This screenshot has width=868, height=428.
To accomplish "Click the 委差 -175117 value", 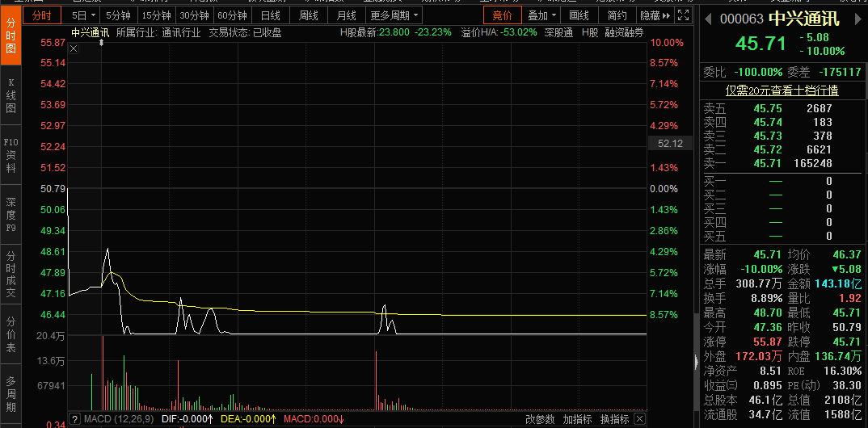I will point(839,72).
